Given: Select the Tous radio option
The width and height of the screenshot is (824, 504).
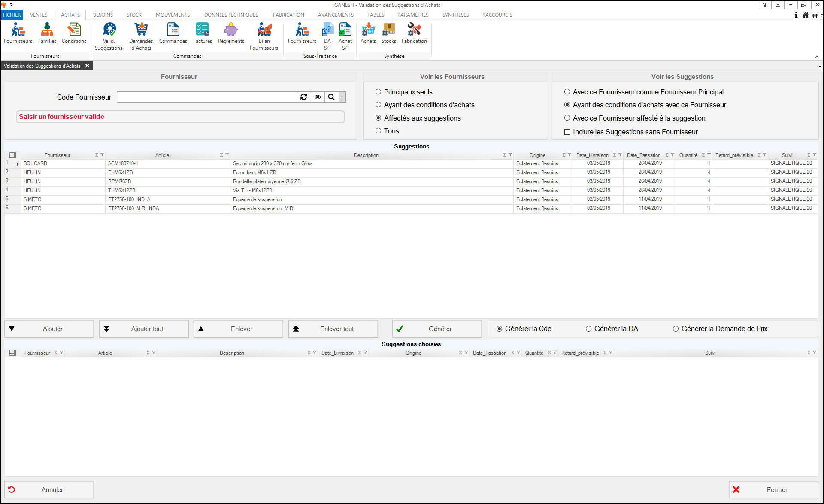Looking at the screenshot, I should pyautogui.click(x=378, y=131).
